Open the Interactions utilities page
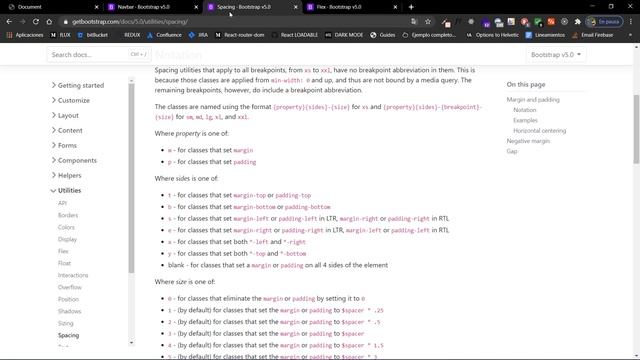 73,275
